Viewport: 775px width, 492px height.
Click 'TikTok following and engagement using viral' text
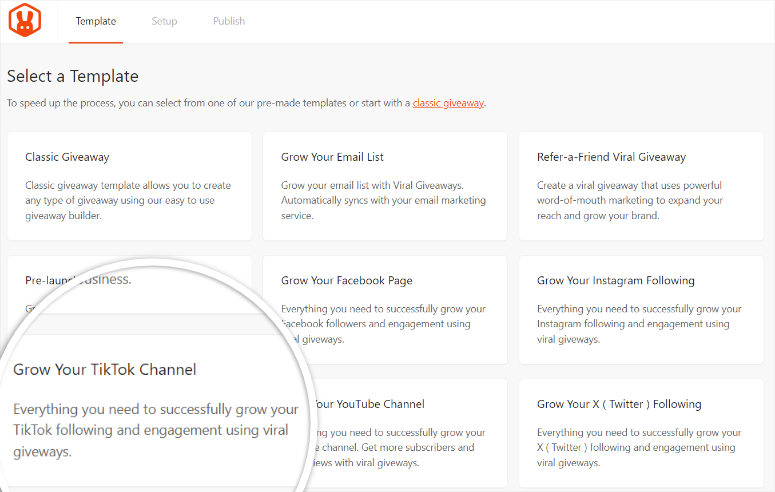tap(151, 430)
